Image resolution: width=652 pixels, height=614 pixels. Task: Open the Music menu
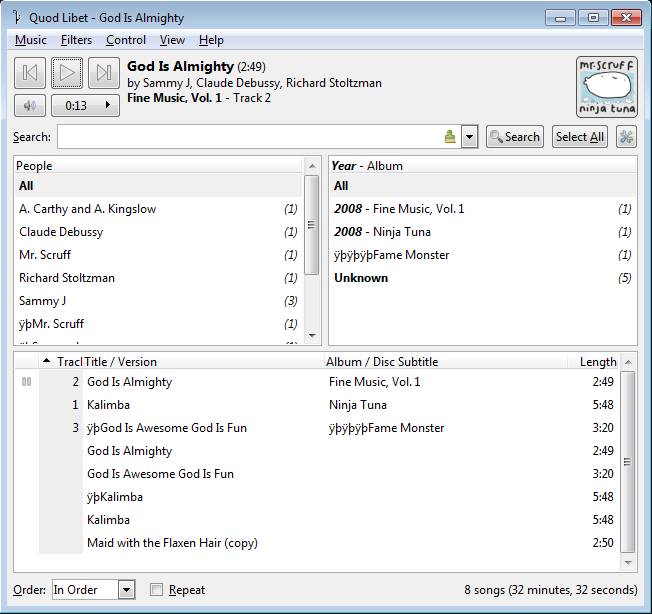pos(31,40)
